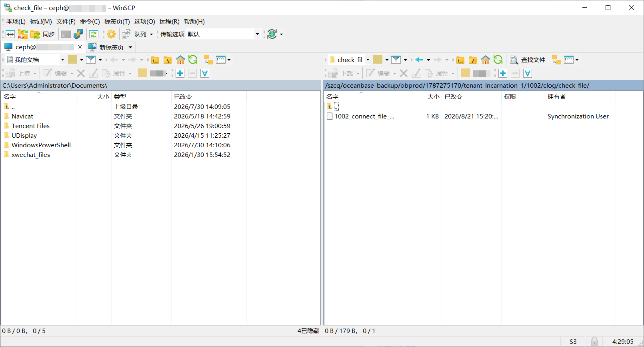Viewport: 644px width, 347px height.
Task: Select the WindowsPowerShell folder
Action: click(x=41, y=145)
